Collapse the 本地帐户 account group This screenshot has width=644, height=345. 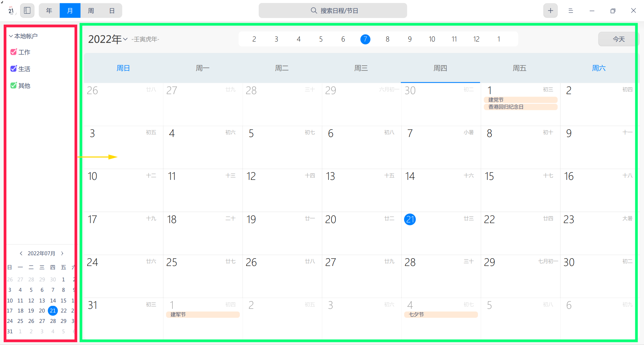pos(11,36)
